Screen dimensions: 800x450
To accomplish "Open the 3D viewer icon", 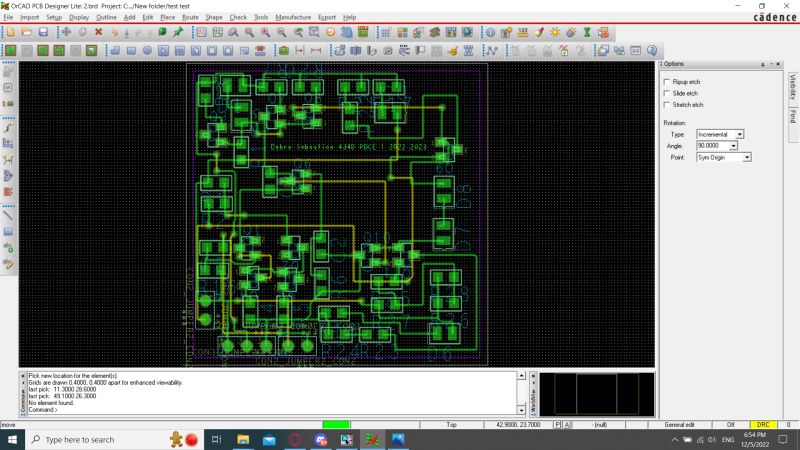I will pyautogui.click(x=346, y=33).
